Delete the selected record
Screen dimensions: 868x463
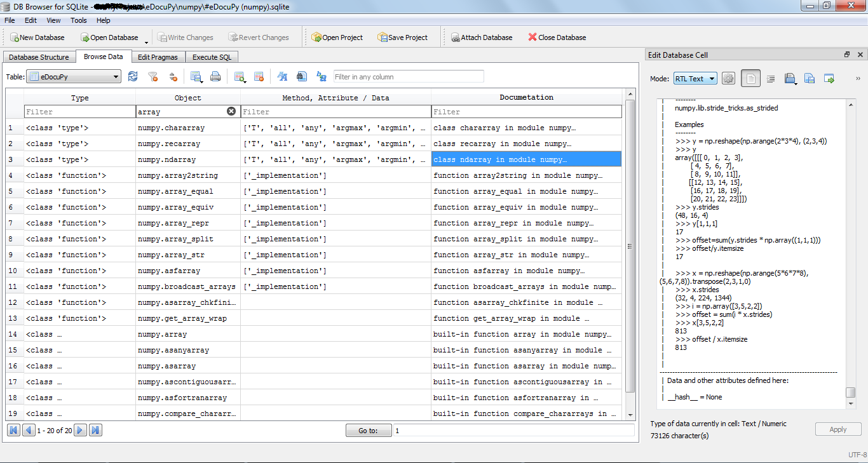[x=259, y=76]
